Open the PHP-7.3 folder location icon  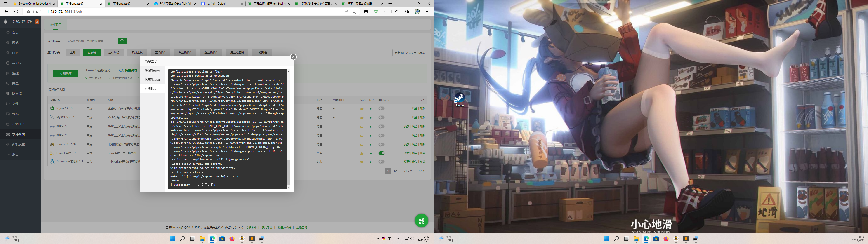point(362,127)
